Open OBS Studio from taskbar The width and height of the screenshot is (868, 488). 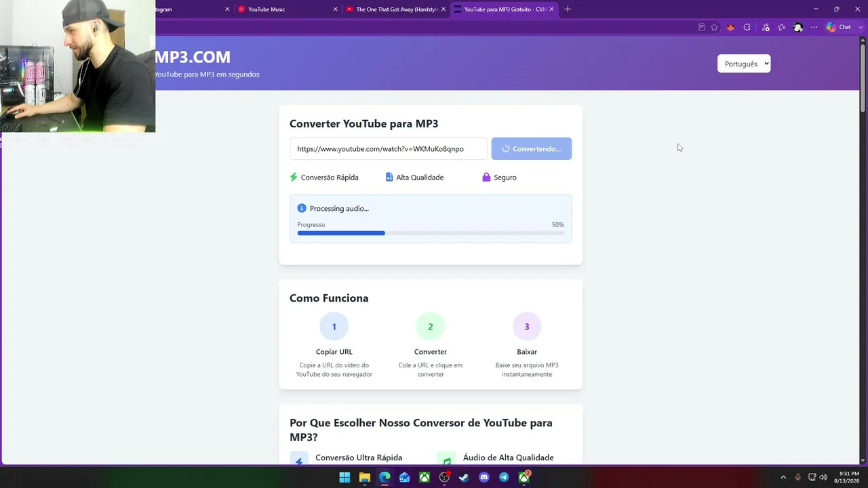(444, 477)
